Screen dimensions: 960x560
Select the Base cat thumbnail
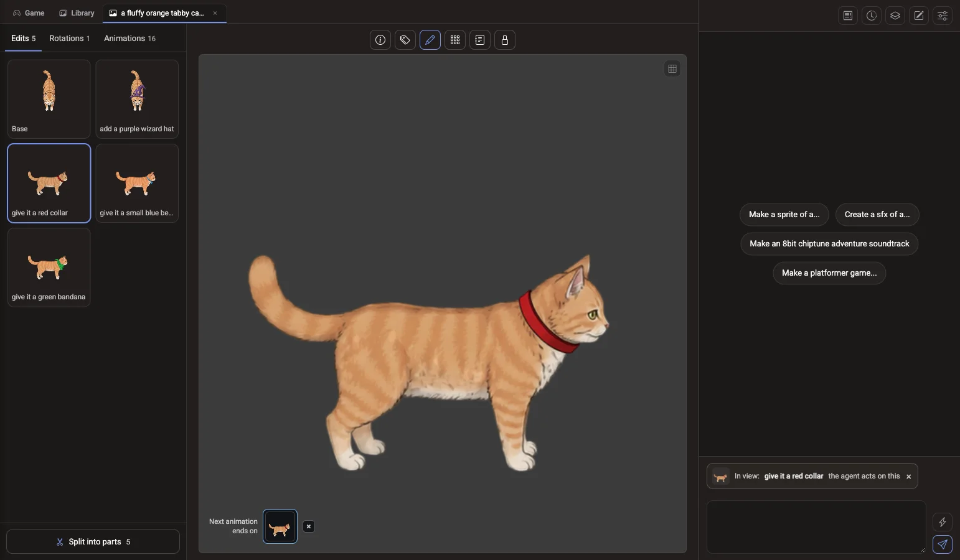point(49,99)
